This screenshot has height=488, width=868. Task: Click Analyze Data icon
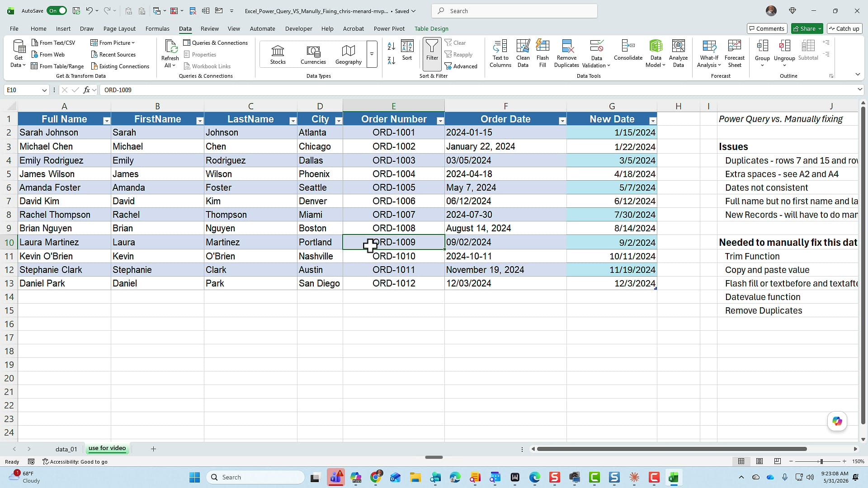pos(679,53)
